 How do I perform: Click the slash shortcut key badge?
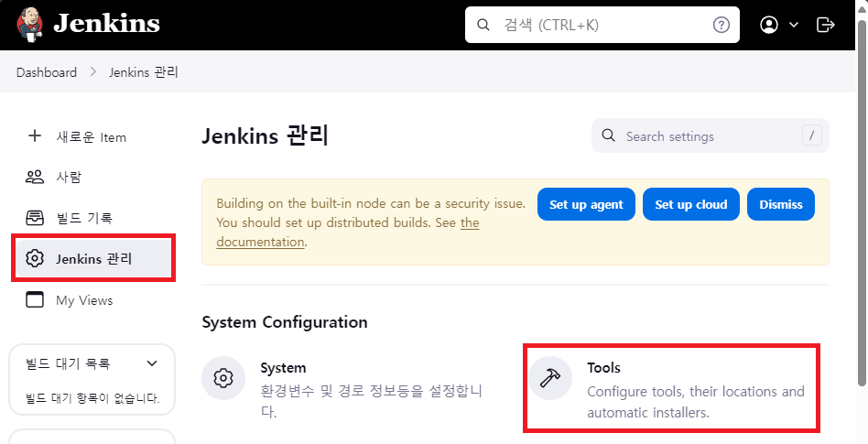click(811, 135)
